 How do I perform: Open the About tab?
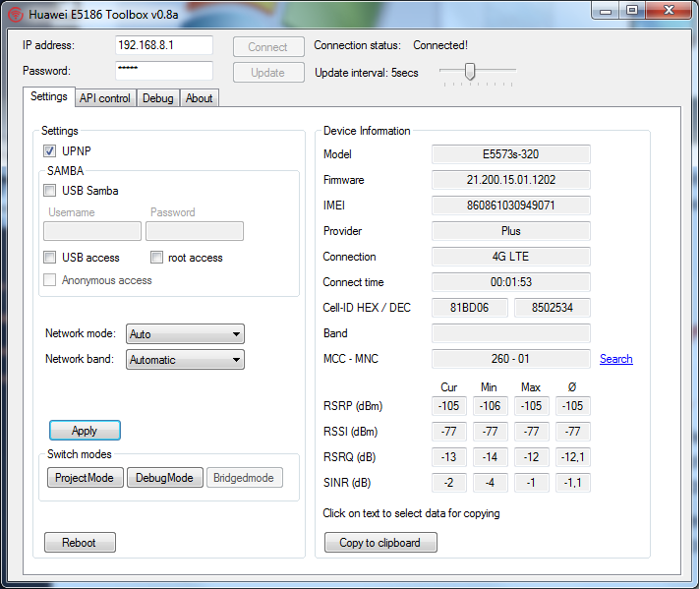point(200,98)
